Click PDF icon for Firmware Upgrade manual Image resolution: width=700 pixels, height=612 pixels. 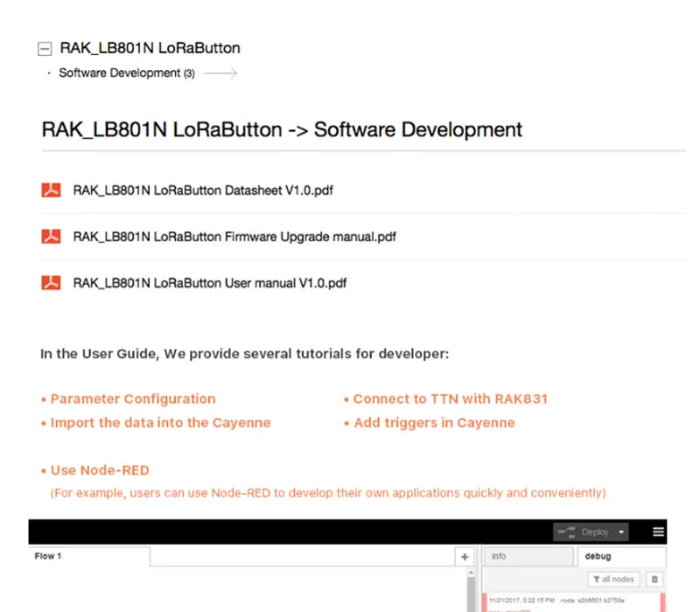click(x=52, y=236)
